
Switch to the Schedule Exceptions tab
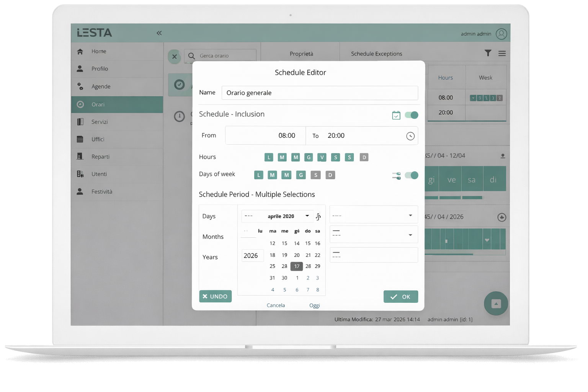coord(376,54)
